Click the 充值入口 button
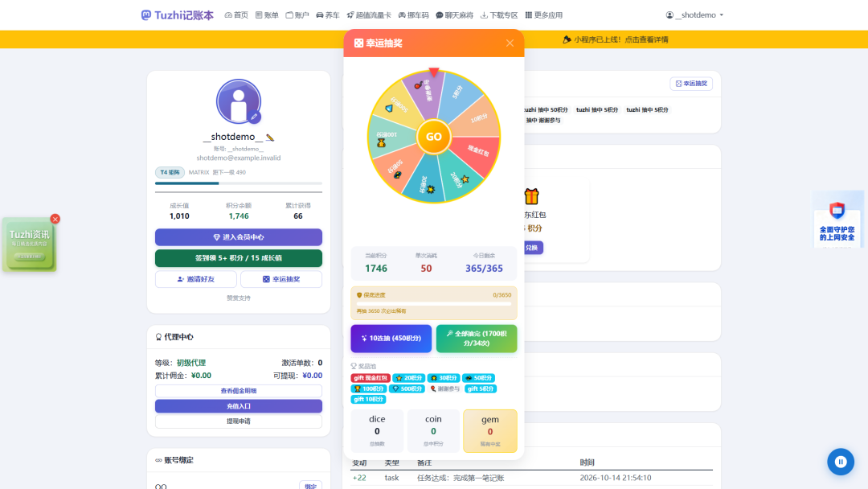868x489 pixels. coord(239,406)
